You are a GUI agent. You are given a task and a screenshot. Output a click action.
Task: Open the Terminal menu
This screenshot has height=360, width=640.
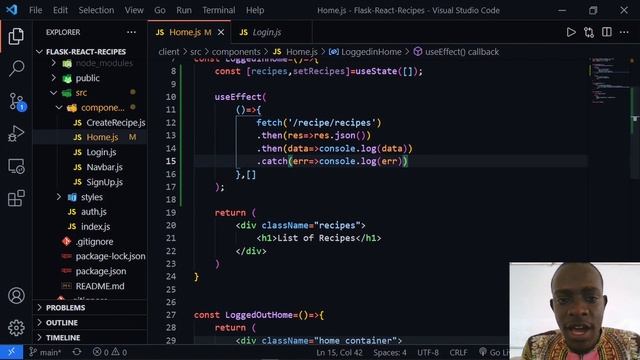[x=219, y=10]
